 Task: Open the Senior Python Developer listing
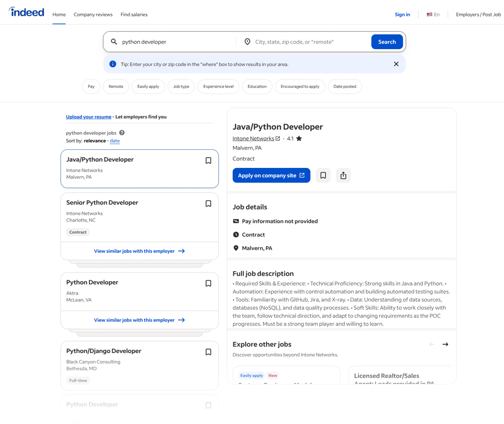pos(102,202)
